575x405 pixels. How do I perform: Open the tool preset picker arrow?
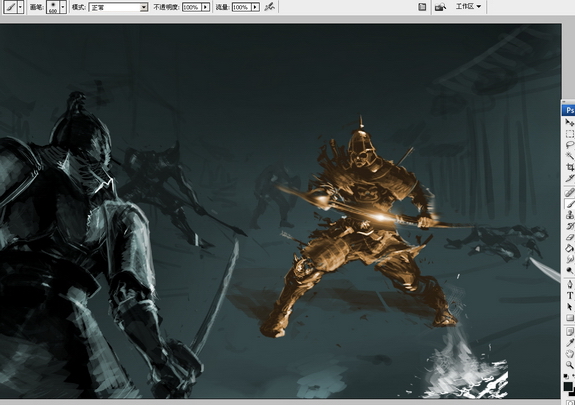pos(20,7)
